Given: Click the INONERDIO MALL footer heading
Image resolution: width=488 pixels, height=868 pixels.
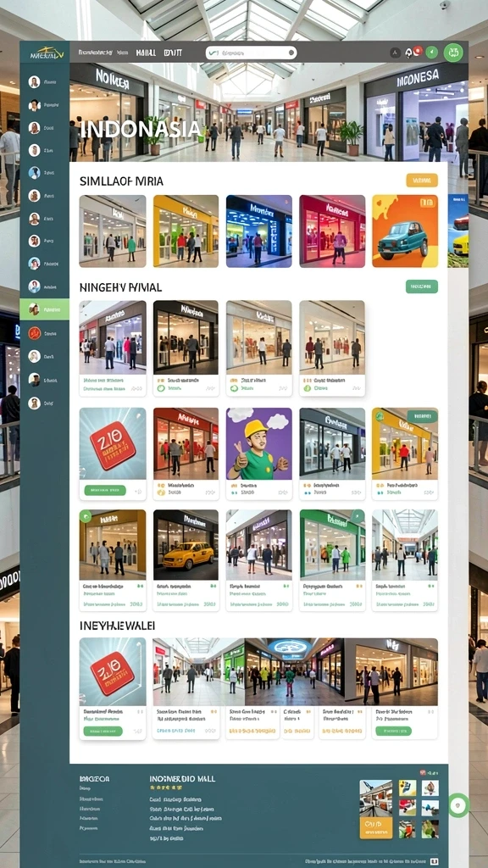Looking at the screenshot, I should [x=182, y=779].
